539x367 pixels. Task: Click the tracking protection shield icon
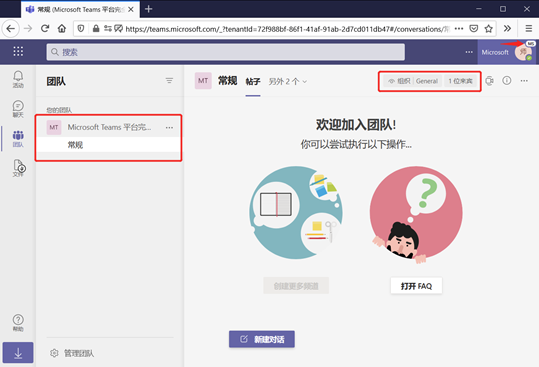[x=81, y=29]
